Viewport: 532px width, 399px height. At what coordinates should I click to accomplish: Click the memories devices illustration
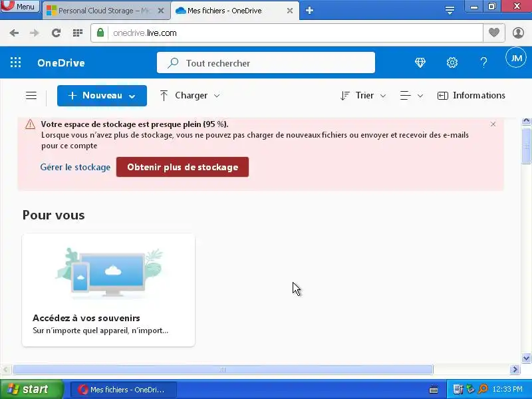110,273
